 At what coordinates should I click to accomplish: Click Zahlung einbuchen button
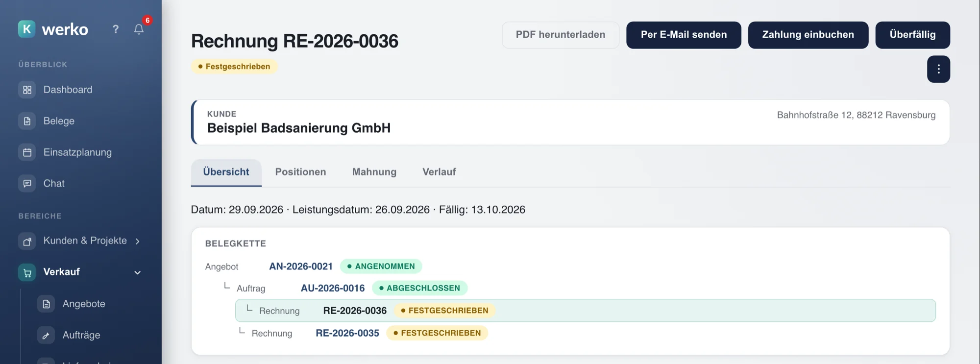[808, 35]
